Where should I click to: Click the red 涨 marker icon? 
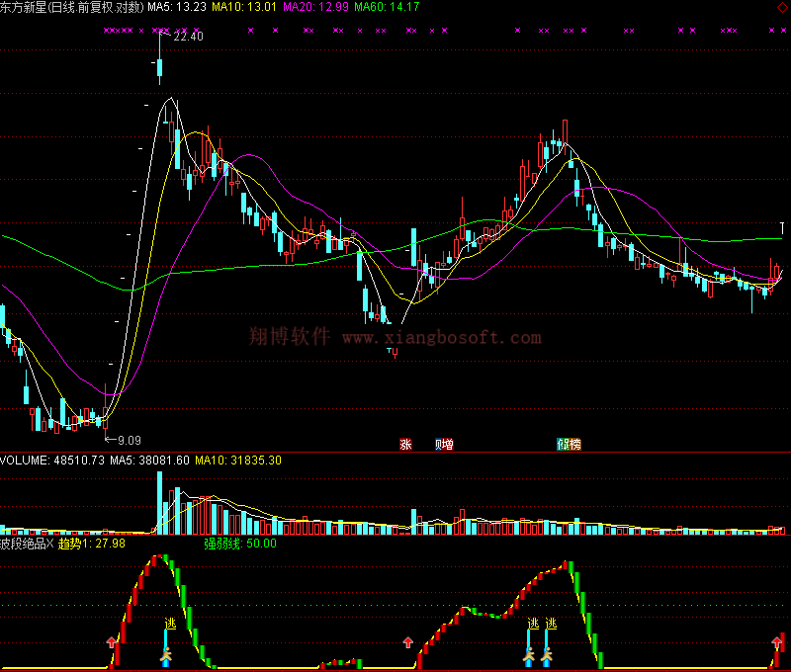(405, 445)
